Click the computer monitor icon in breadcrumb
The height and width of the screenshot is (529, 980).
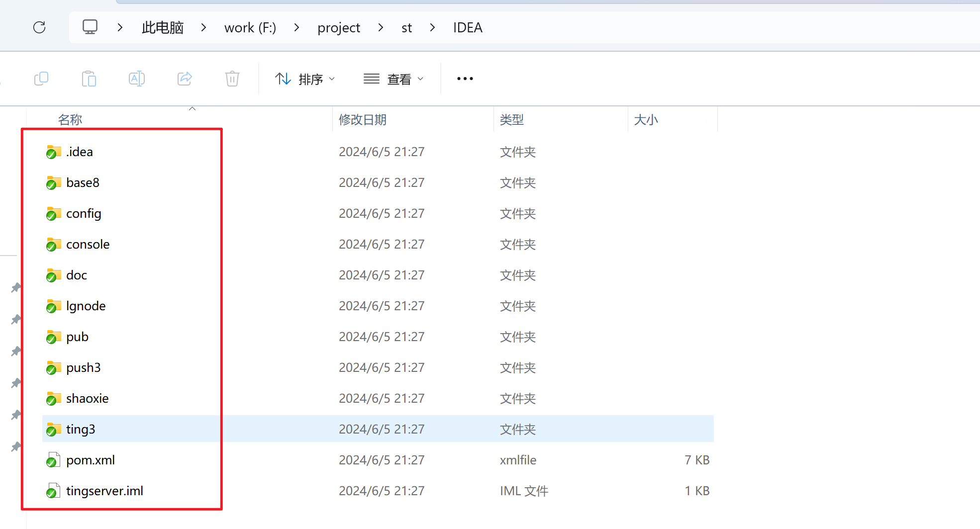point(90,27)
